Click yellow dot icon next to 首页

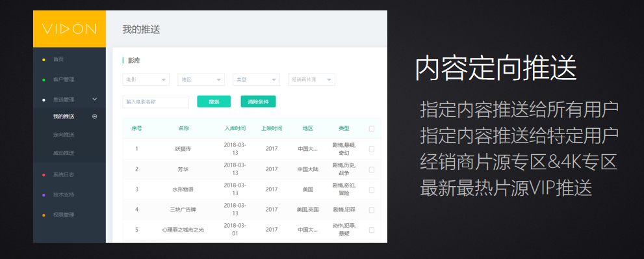click(44, 60)
